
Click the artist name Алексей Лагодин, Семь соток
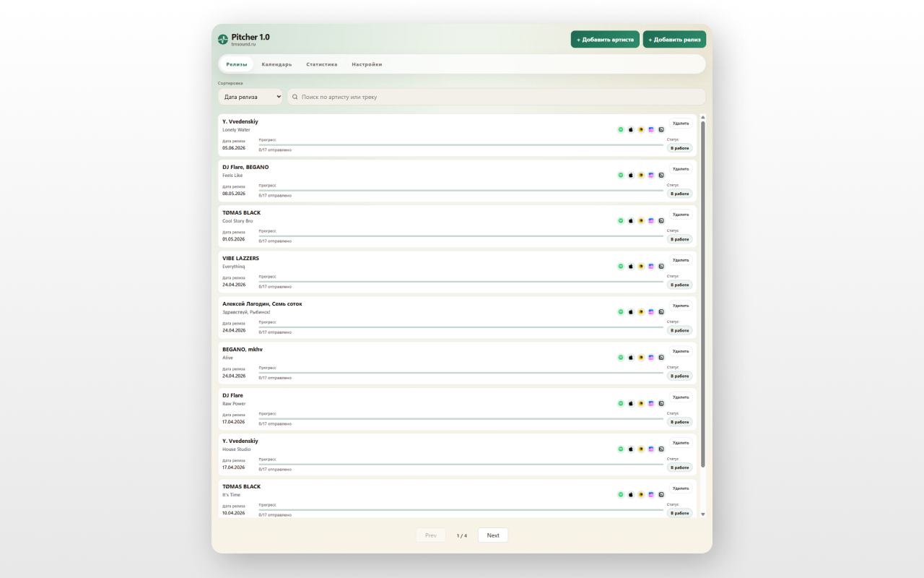pyautogui.click(x=262, y=303)
